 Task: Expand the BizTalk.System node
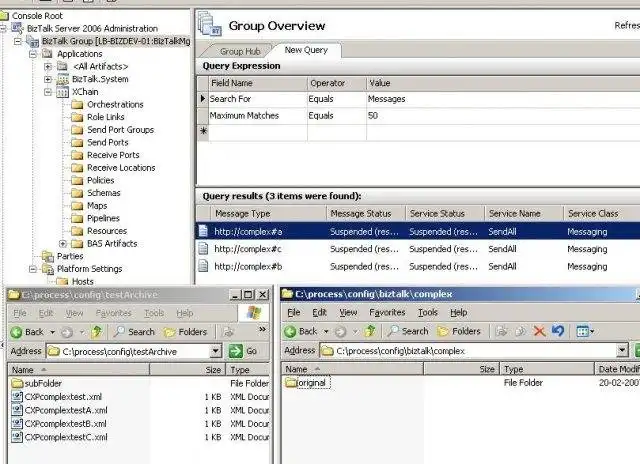pos(48,79)
